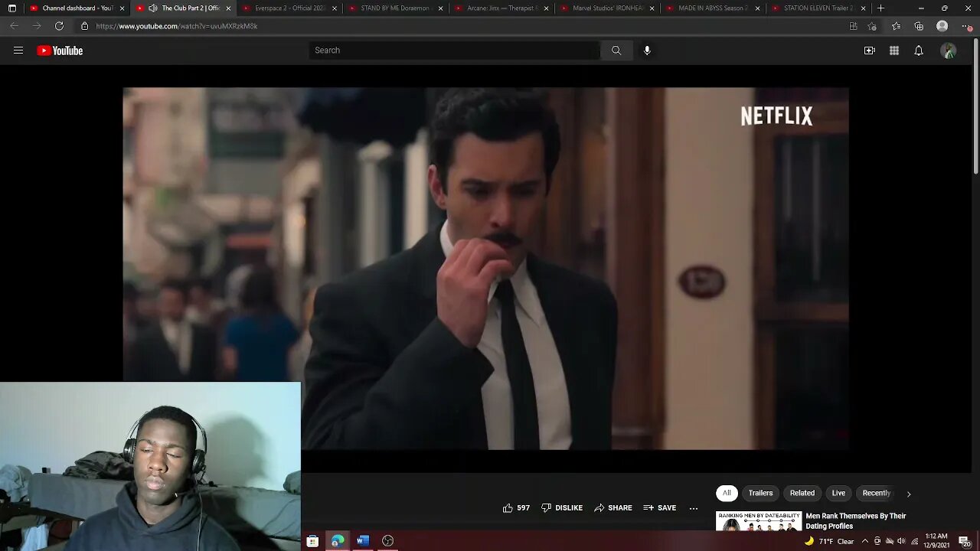This screenshot has width=980, height=551.
Task: Open Microsoft Word from taskbar
Action: (363, 541)
